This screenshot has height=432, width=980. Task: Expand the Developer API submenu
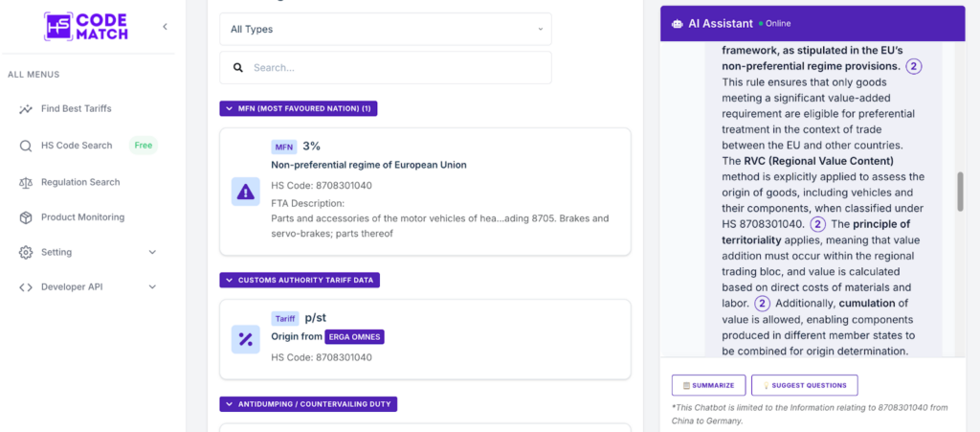tap(152, 287)
